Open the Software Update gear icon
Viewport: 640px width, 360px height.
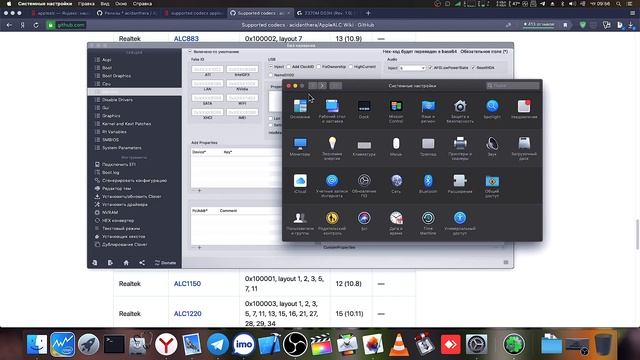[364, 181]
